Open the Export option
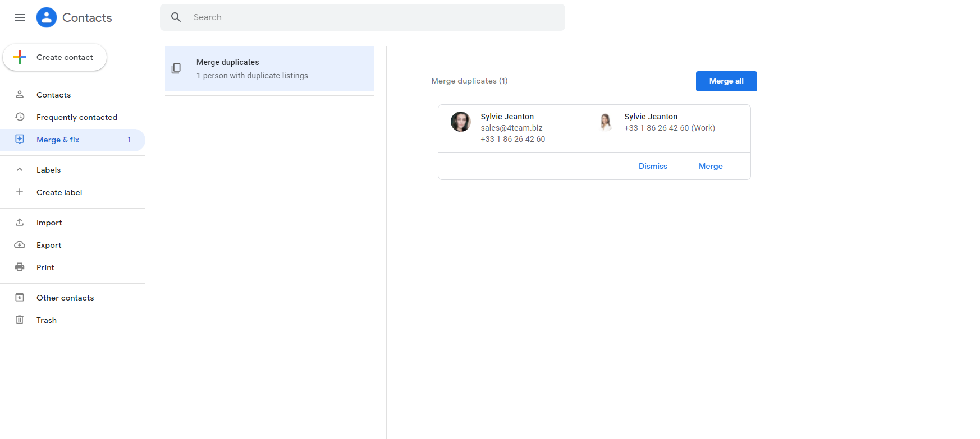980x439 pixels. (x=72, y=245)
